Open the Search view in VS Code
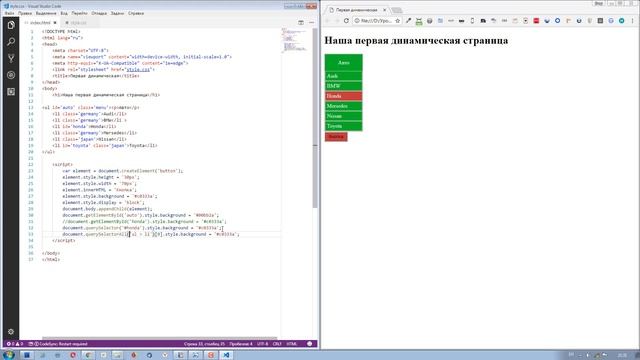Screen dimensions: 640x360 [x=11, y=42]
